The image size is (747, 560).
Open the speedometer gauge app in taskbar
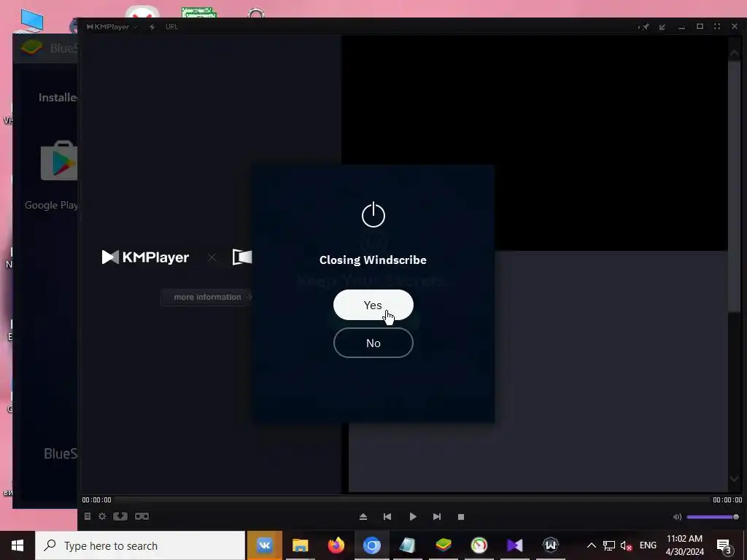point(479,545)
